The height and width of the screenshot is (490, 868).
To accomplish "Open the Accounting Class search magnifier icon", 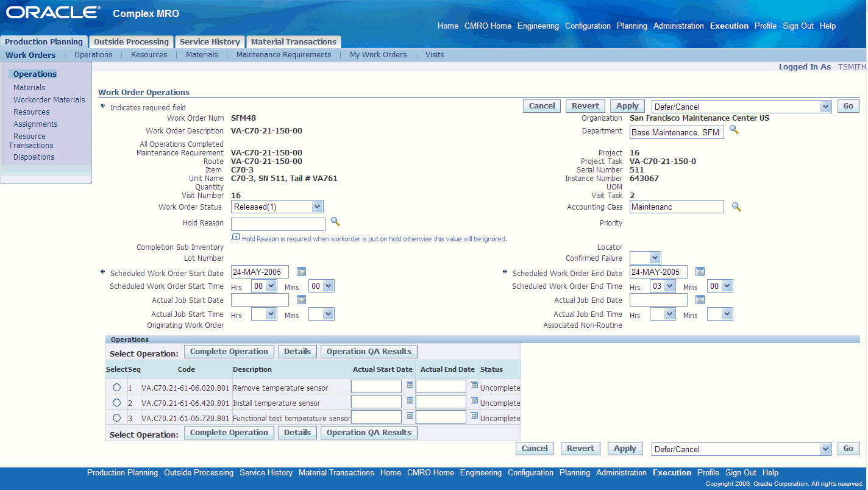I will [x=736, y=207].
